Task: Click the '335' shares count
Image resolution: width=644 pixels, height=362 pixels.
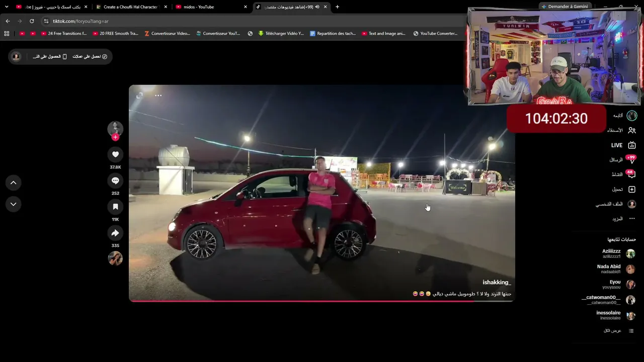Action: click(115, 246)
